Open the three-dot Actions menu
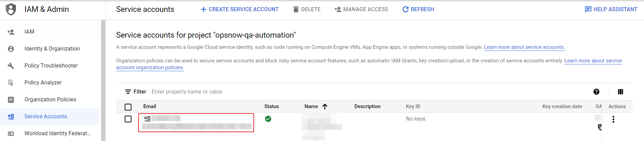This screenshot has height=141, width=644. pyautogui.click(x=613, y=119)
